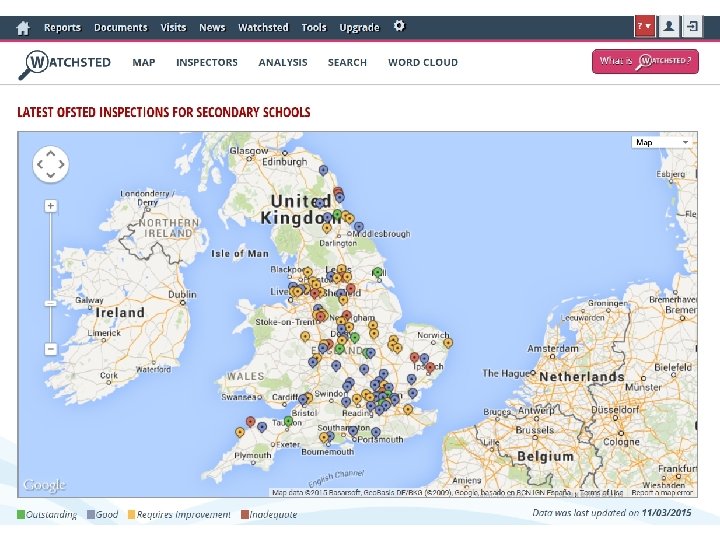Switch to the ANALYSIS tab

(x=283, y=62)
